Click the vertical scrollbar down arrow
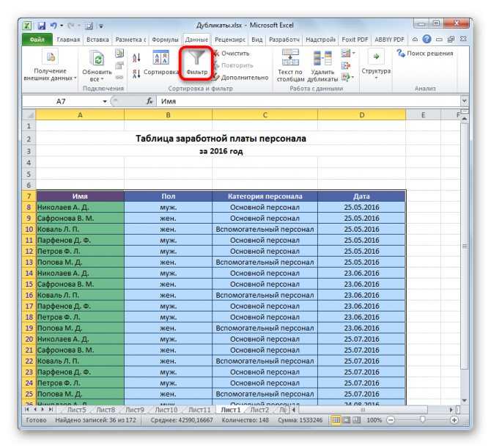The image size is (491, 448). pos(464,400)
